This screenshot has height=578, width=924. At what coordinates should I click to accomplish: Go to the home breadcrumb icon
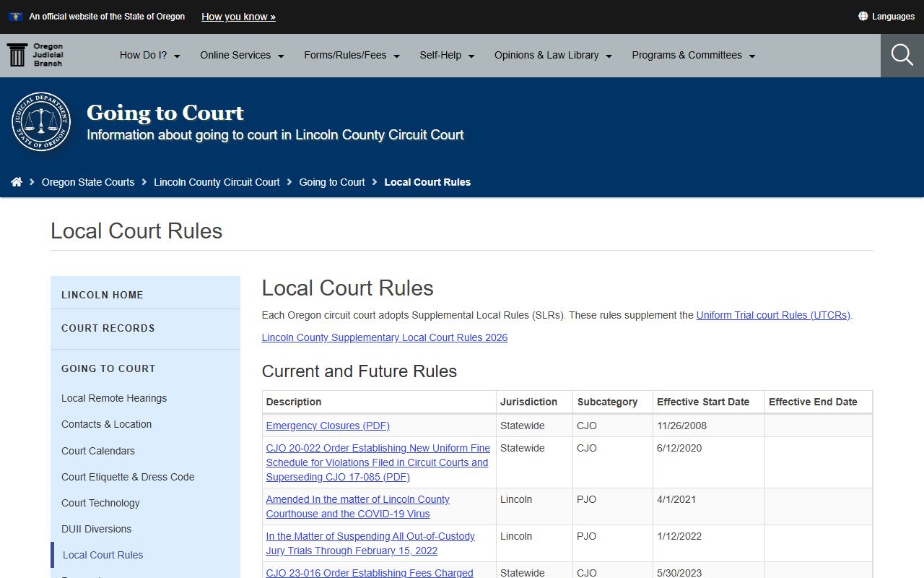pos(17,182)
